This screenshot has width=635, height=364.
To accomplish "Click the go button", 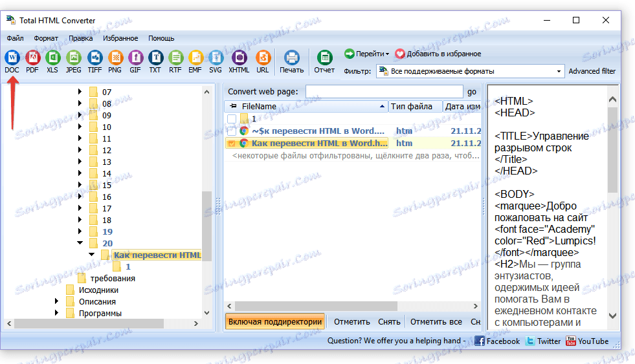I will point(472,91).
